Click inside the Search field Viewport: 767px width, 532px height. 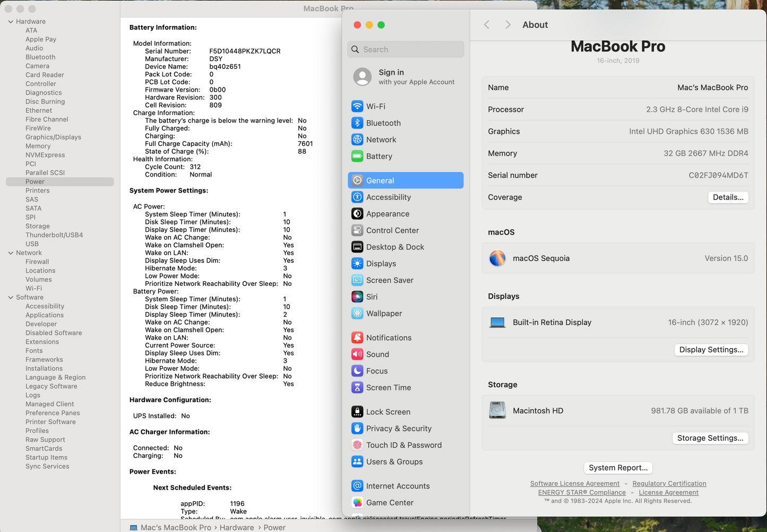click(x=406, y=49)
